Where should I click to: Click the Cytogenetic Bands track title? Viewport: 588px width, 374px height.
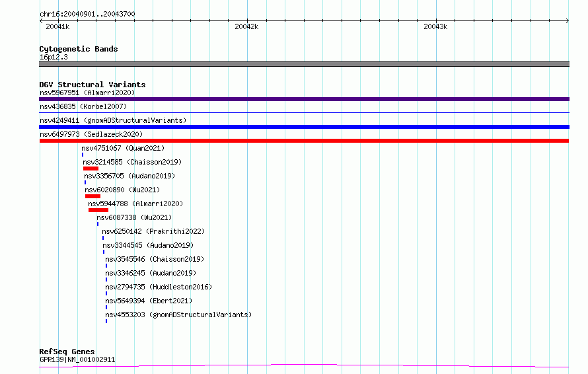click(79, 49)
